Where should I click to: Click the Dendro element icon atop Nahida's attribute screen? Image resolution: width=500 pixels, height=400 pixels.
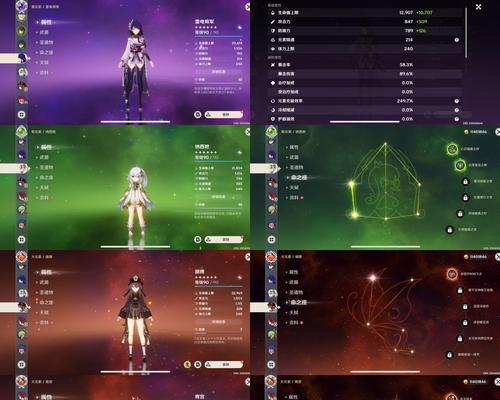(x=22, y=131)
